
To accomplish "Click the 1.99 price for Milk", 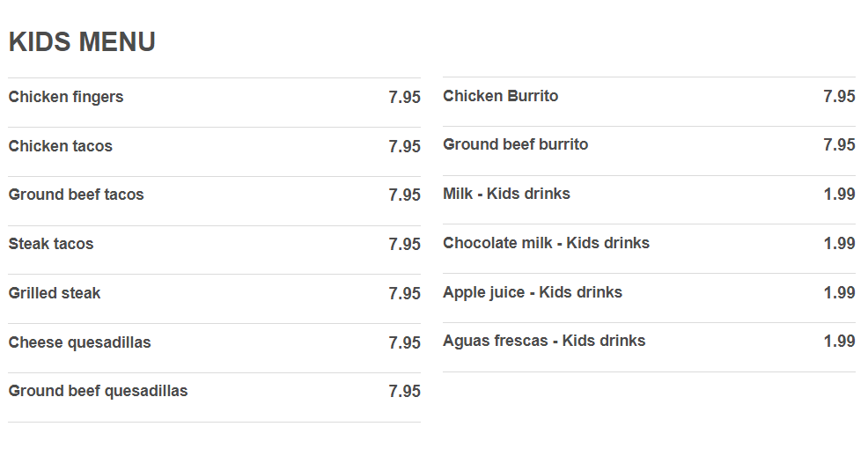I will 839,195.
